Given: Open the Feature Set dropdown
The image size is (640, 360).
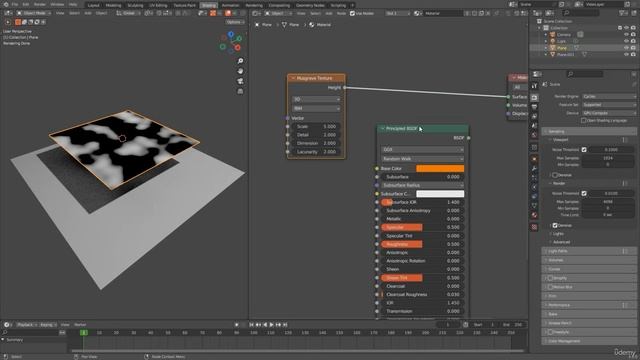Looking at the screenshot, I should click(x=609, y=105).
